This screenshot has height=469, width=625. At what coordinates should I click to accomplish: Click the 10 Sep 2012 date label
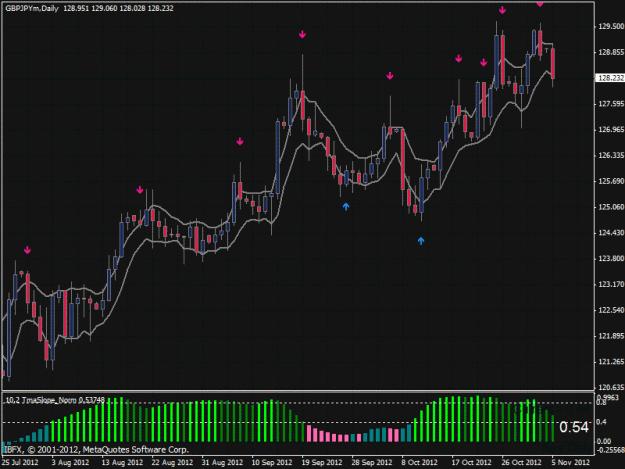pyautogui.click(x=272, y=463)
